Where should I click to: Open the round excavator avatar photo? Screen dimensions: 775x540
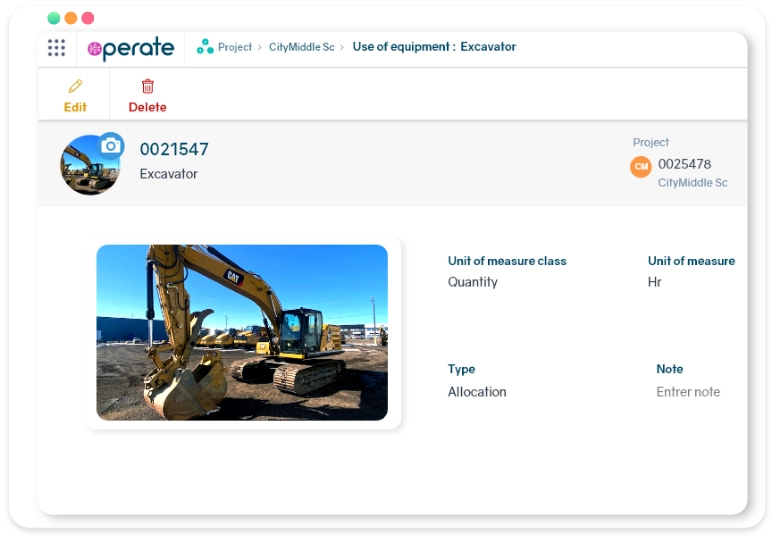tap(89, 166)
